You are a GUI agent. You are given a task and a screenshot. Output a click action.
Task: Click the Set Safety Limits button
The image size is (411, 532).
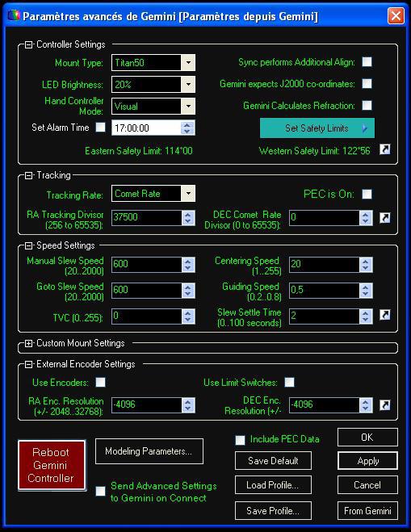pyautogui.click(x=317, y=128)
